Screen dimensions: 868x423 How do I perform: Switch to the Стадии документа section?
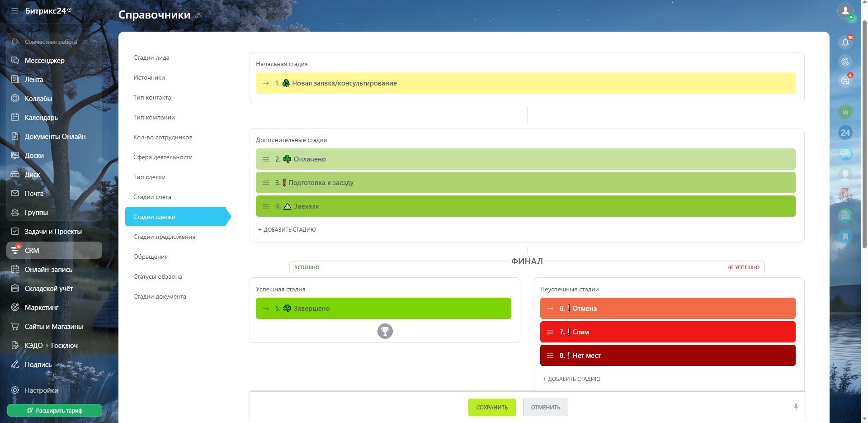click(x=160, y=297)
